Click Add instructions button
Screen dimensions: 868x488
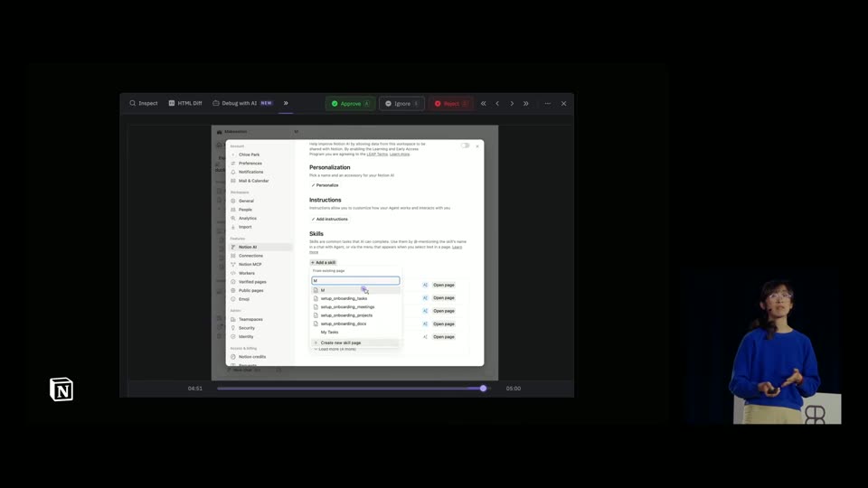[x=329, y=219]
